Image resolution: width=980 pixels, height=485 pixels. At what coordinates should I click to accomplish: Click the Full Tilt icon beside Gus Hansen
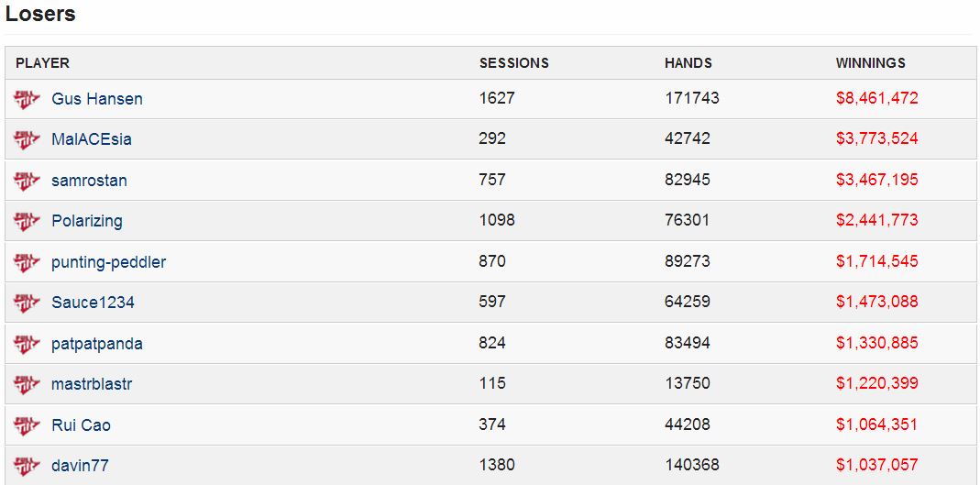pos(27,99)
